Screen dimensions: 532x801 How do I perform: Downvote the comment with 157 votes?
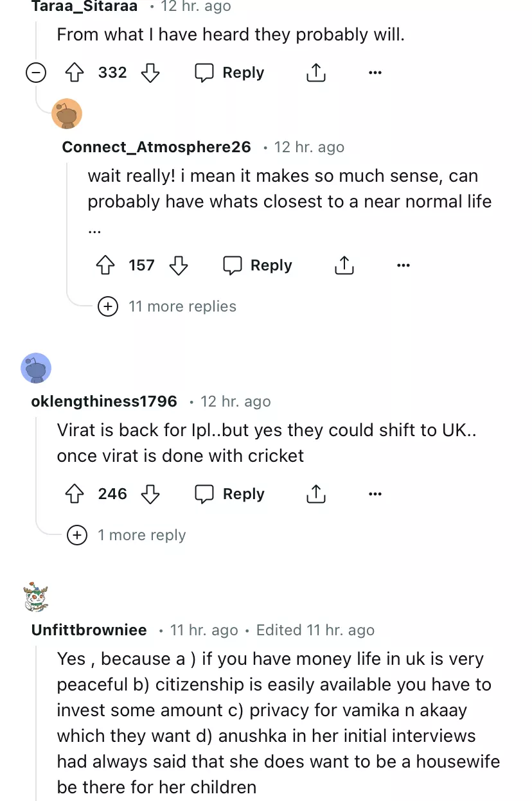179,265
